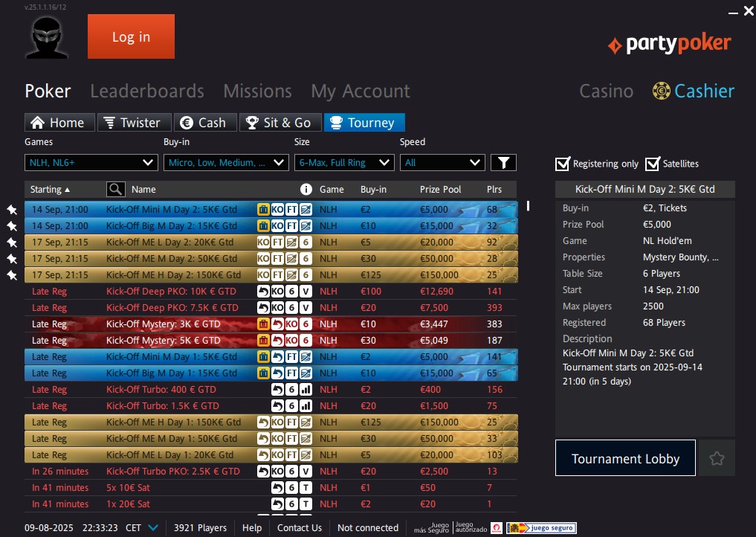Click the T icon on 5x 10€ Sat row
756x537 pixels.
306,488
